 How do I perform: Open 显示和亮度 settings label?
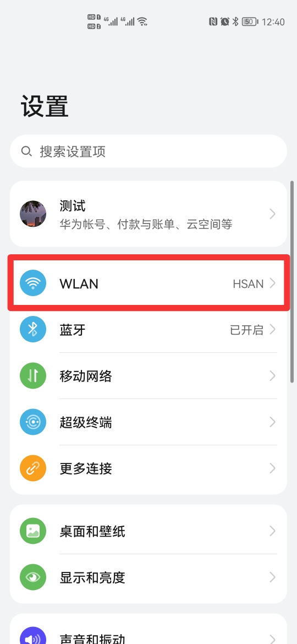click(x=92, y=578)
